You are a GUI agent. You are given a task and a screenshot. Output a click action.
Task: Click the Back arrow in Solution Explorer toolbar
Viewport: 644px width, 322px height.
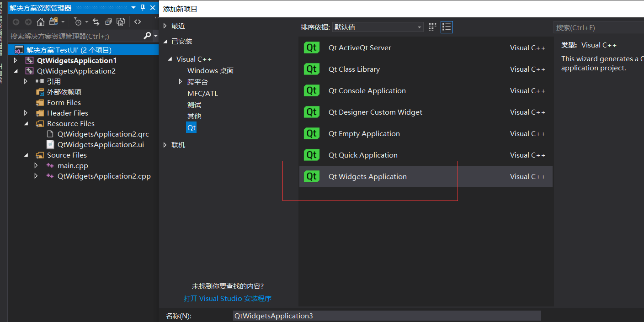click(x=16, y=22)
